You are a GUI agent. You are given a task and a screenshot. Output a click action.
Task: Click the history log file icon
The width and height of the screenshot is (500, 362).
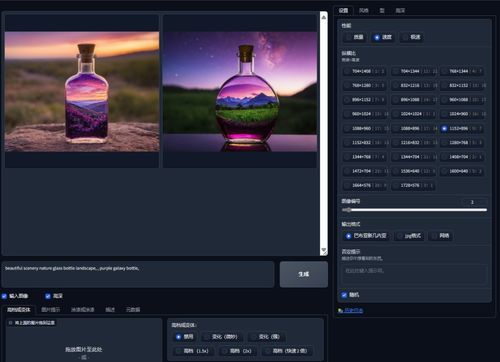(340, 310)
